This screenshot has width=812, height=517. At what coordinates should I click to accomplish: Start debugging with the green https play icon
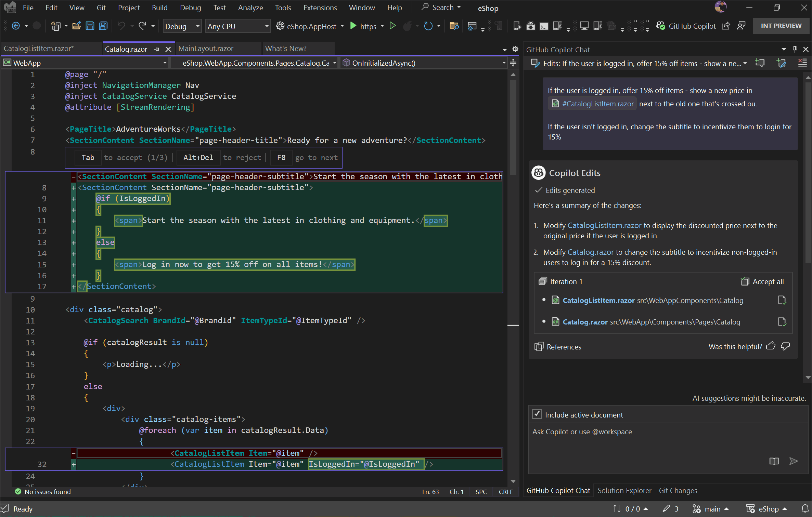[353, 26]
